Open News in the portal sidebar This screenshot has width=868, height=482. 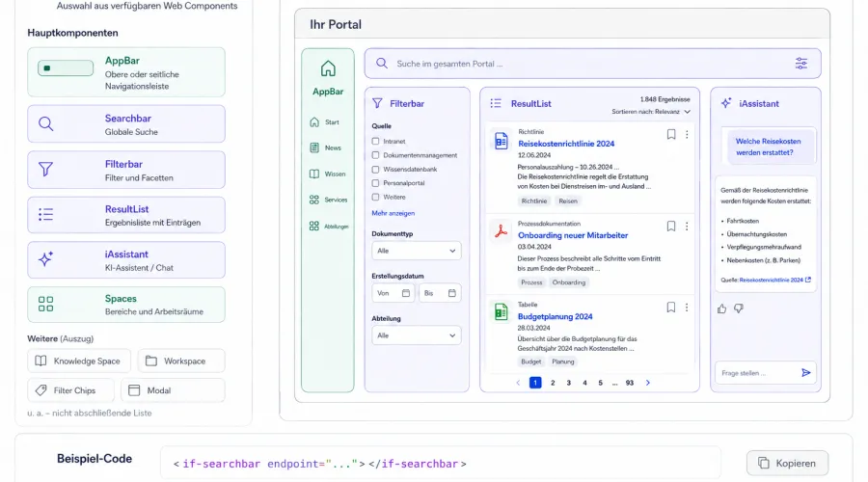coord(326,147)
